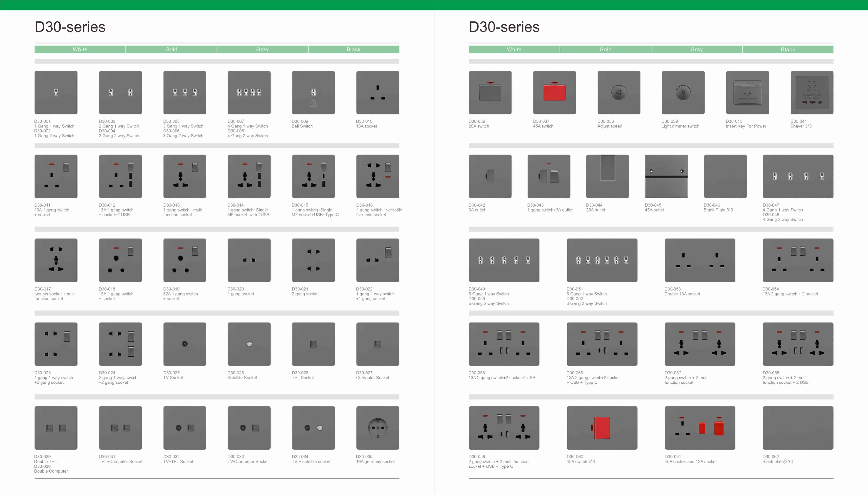Viewport: 868px width, 495px height.
Task: Select the "3A outlet" label
Action: 477,210
